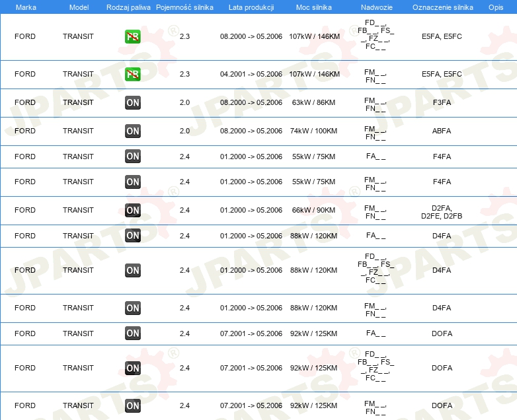Viewport: 517px width, 420px height.
Task: Click the ON icon in the D4FA FD__, FB__ row
Action: tap(132, 271)
